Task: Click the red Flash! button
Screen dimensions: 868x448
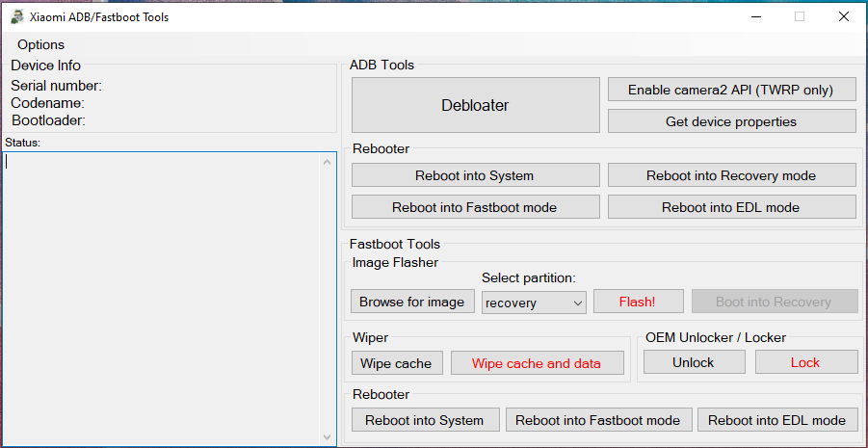Action: coord(639,302)
